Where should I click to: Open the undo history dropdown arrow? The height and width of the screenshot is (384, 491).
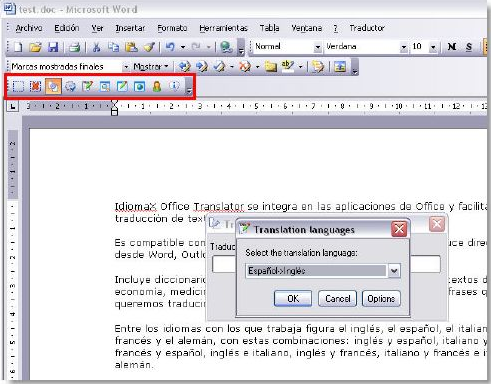tap(183, 47)
